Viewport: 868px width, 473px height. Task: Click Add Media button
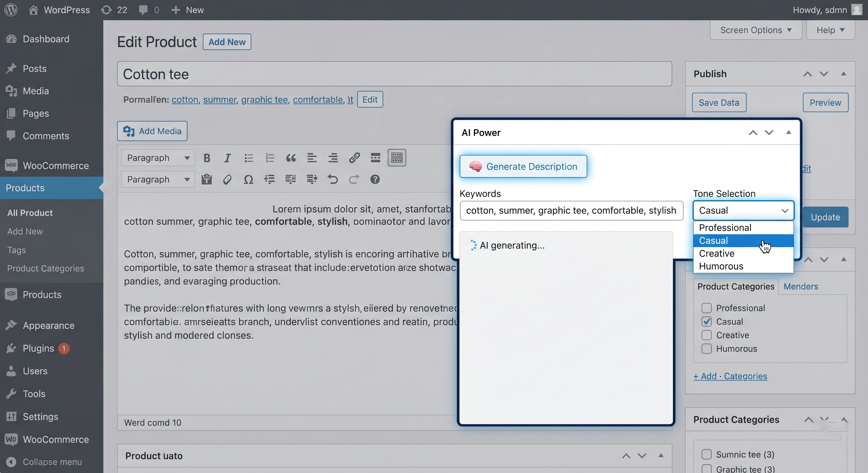pos(152,131)
